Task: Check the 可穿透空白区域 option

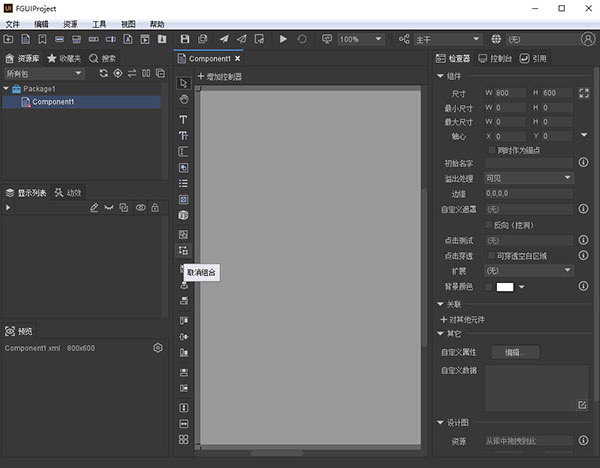Action: click(492, 255)
